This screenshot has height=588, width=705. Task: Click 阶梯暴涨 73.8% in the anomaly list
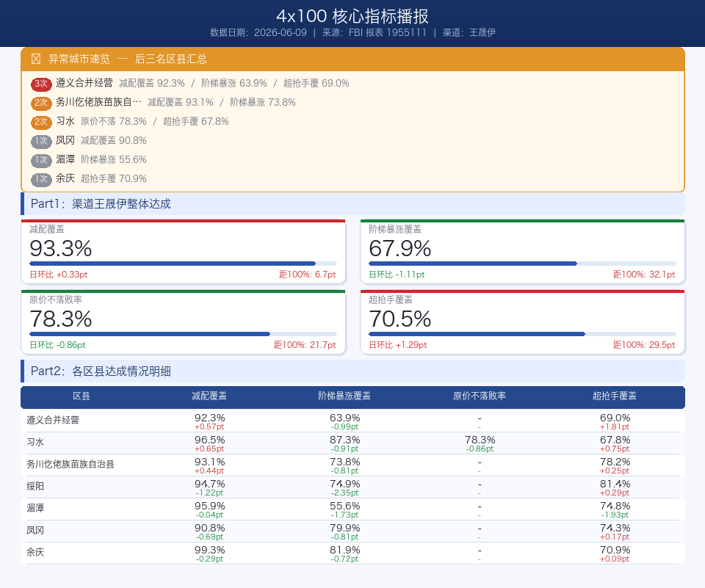click(x=263, y=103)
